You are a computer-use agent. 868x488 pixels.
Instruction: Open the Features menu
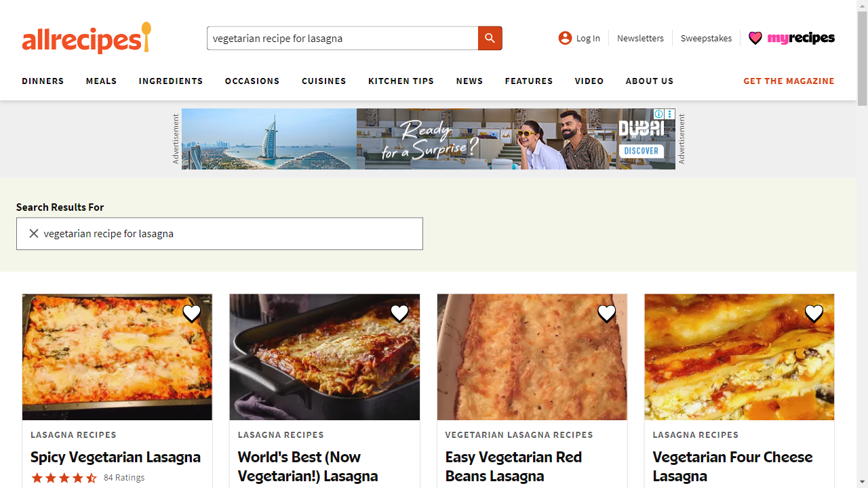coord(529,81)
